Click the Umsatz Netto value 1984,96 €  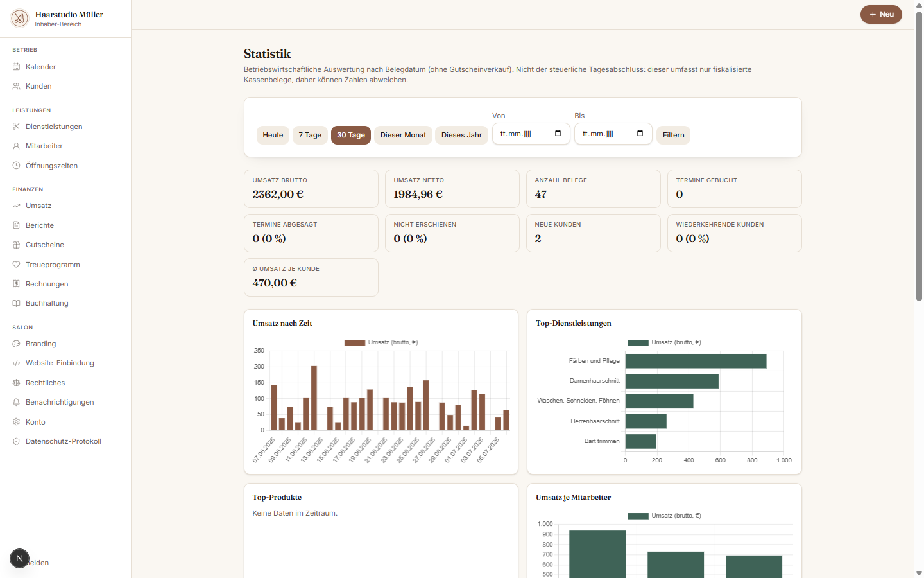pos(418,194)
